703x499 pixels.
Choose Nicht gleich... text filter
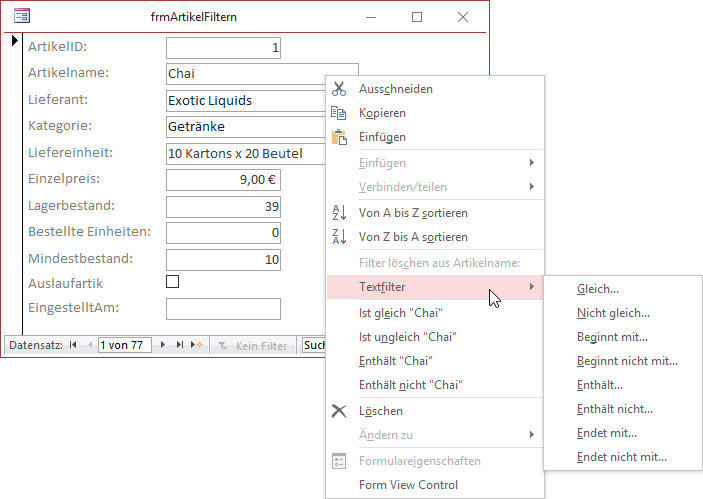(x=623, y=313)
